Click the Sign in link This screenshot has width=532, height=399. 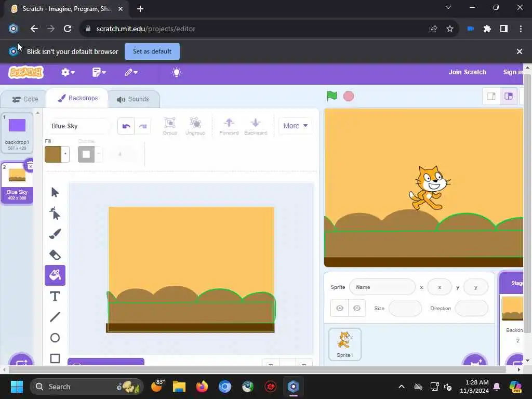pyautogui.click(x=513, y=72)
